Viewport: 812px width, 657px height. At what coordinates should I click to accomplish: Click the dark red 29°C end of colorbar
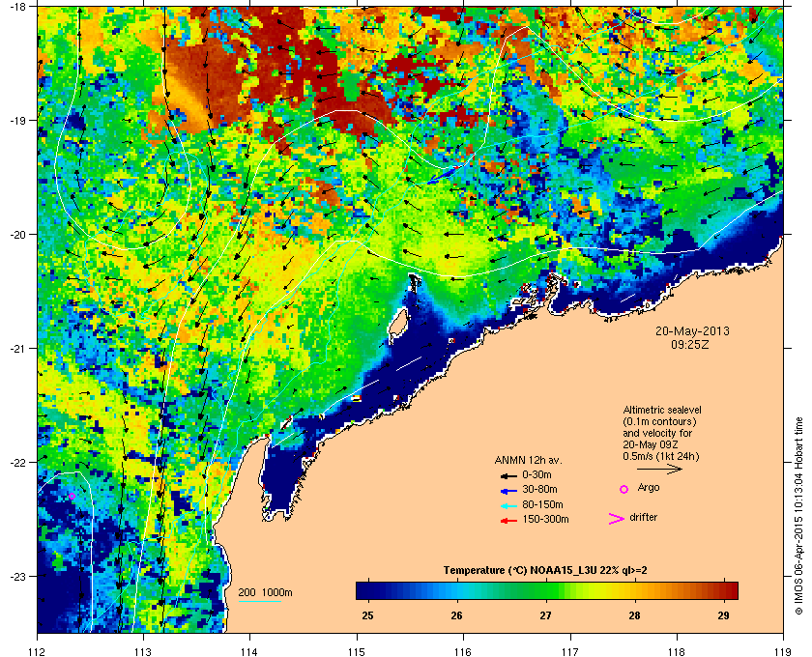[730, 590]
